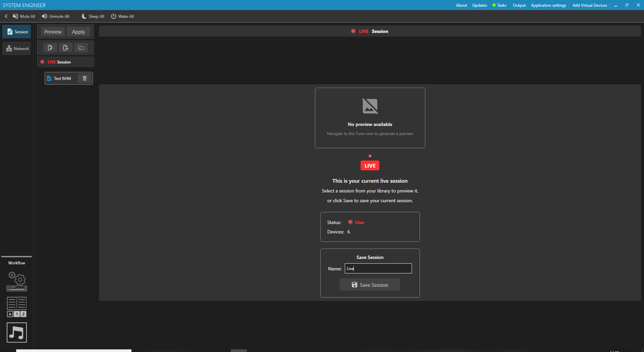Viewport: 644px width, 352px height.
Task: Click the Apply button
Action: pos(78,32)
